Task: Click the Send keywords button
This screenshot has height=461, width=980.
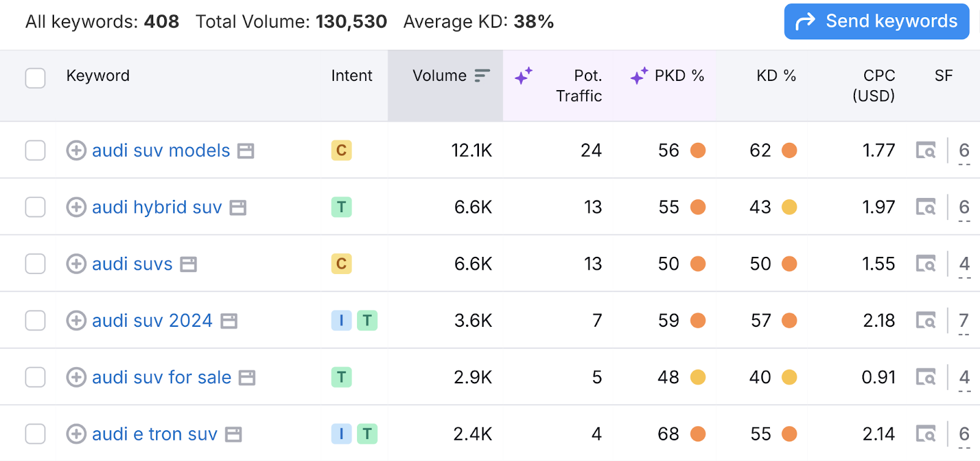Action: [x=876, y=21]
